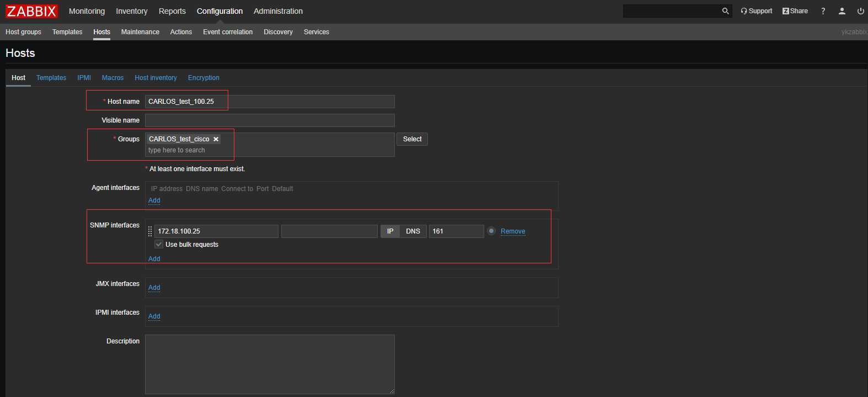The image size is (868, 397).
Task: Open Support link with headset icon
Action: point(757,11)
